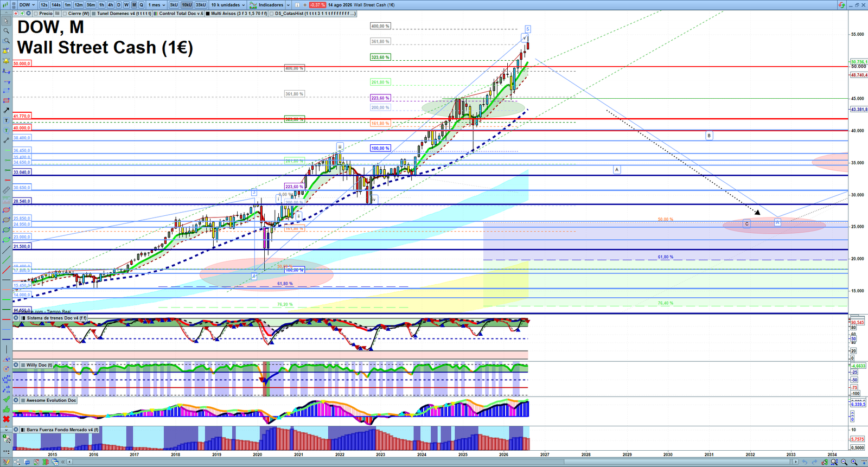Image resolution: width=868 pixels, height=467 pixels.
Task: Click the green plus icon before Precio
Action: click(x=22, y=14)
